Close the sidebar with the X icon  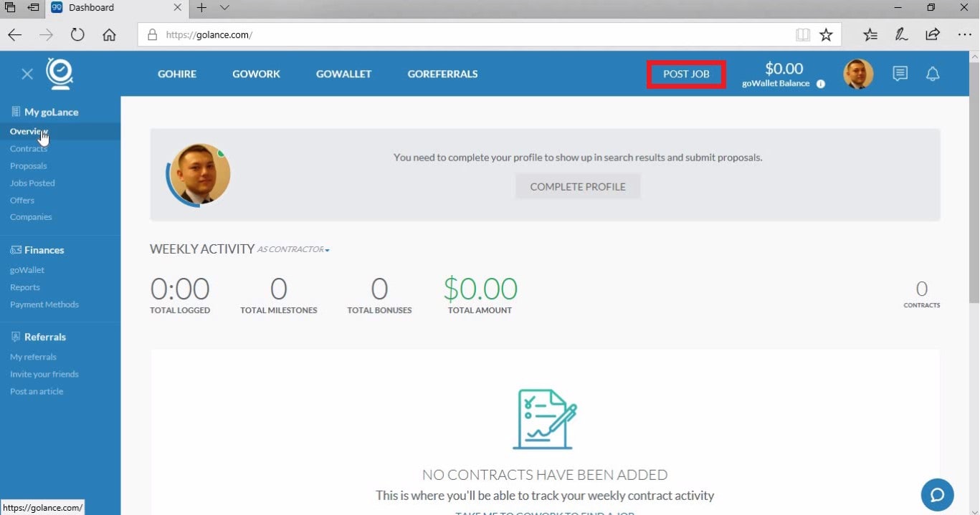click(27, 74)
